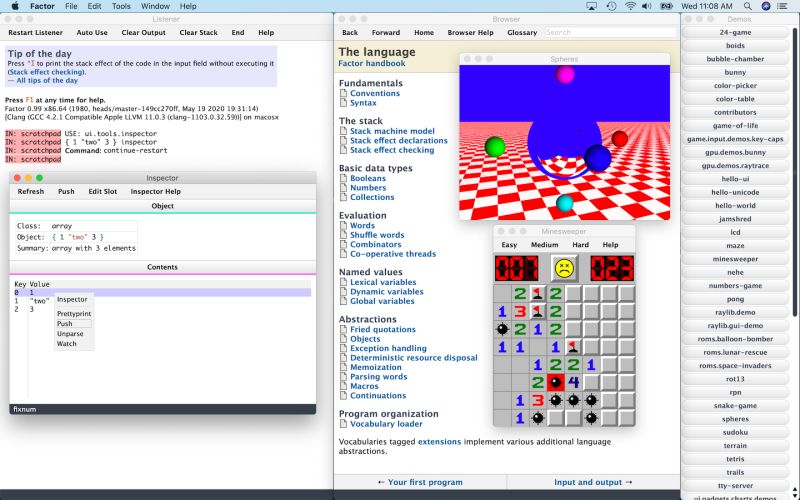Click the document icon next to Fried quotations

pyautogui.click(x=343, y=330)
